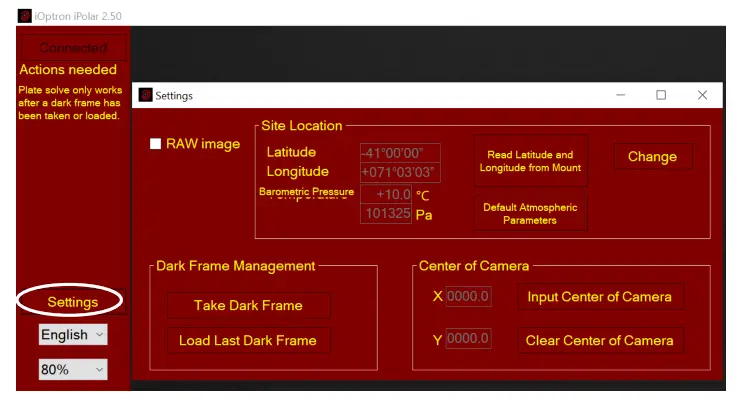The height and width of the screenshot is (401, 739).
Task: Click the Settings window logo icon
Action: (145, 95)
